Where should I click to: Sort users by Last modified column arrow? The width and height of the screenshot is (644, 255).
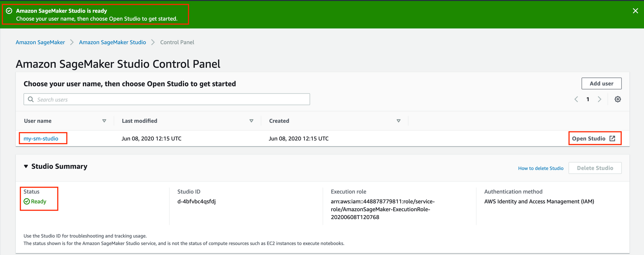point(251,121)
